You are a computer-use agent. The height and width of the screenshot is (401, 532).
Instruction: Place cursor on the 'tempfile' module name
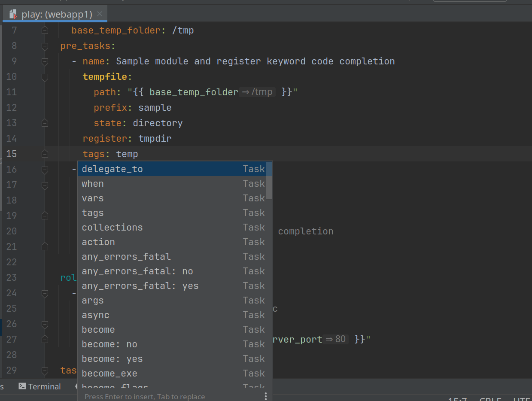(x=105, y=77)
